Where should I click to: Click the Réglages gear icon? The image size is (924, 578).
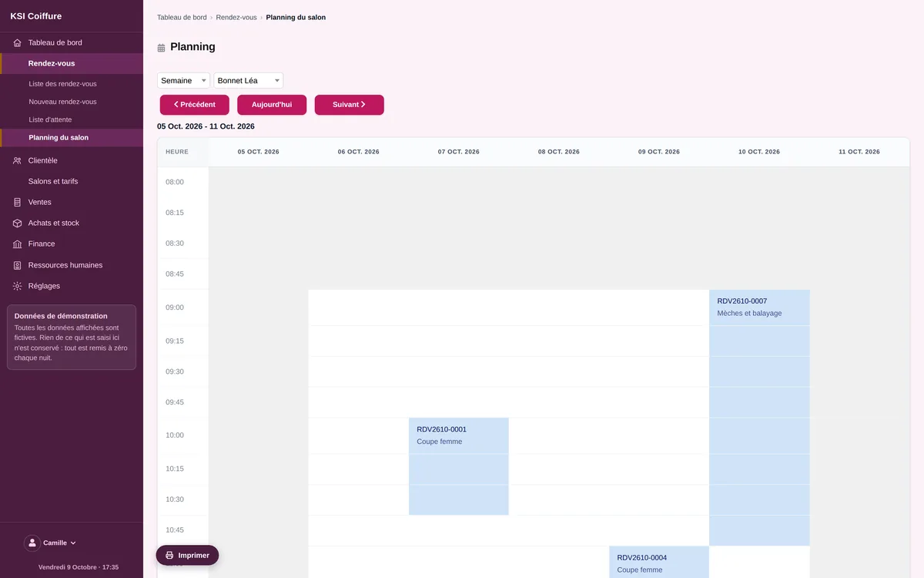(x=18, y=286)
